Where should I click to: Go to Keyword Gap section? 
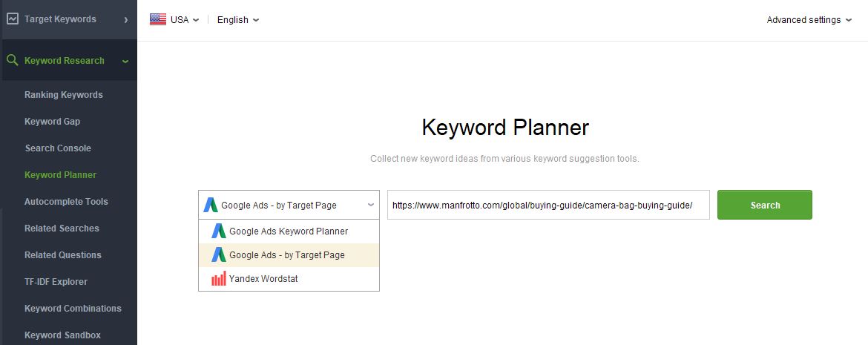(x=52, y=121)
